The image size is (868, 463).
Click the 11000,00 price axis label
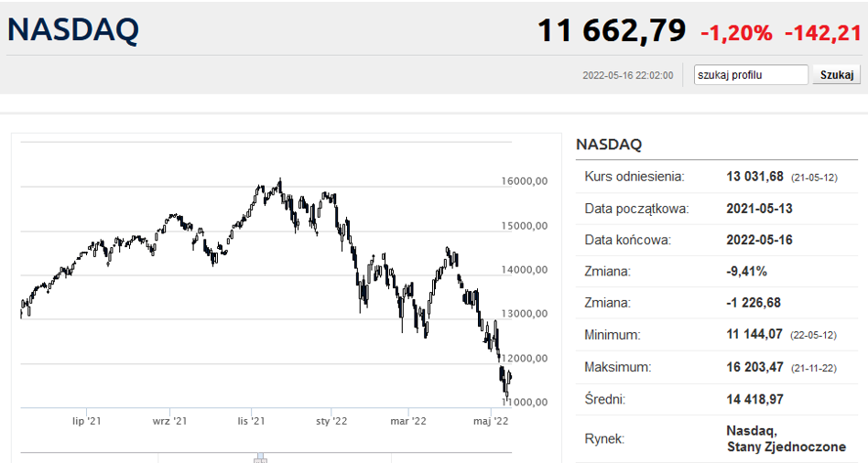[525, 402]
